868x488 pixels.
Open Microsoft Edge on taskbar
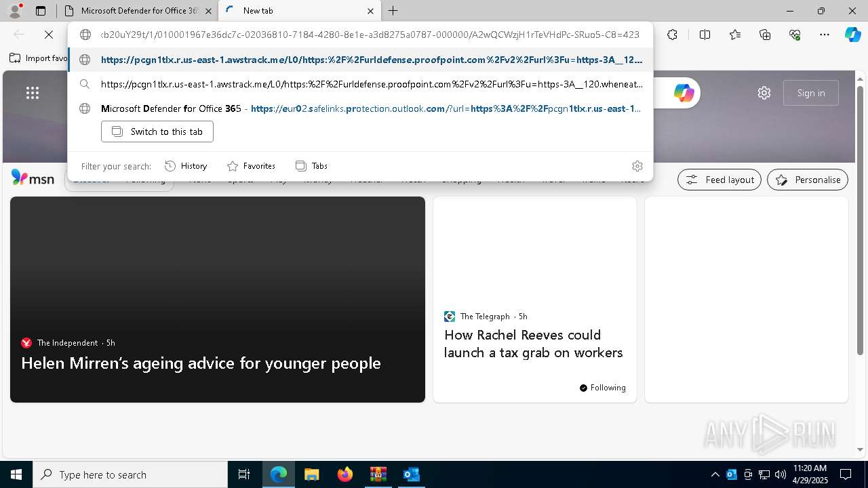pyautogui.click(x=279, y=474)
